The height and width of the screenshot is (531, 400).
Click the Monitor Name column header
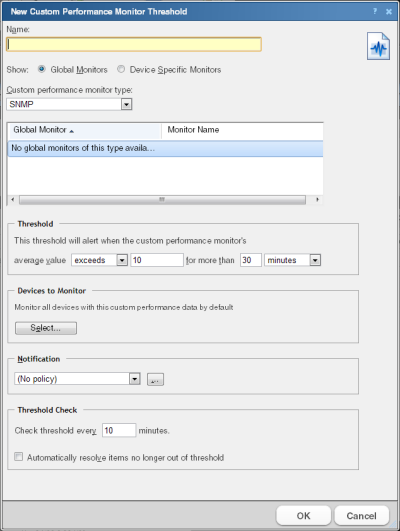[x=243, y=130]
